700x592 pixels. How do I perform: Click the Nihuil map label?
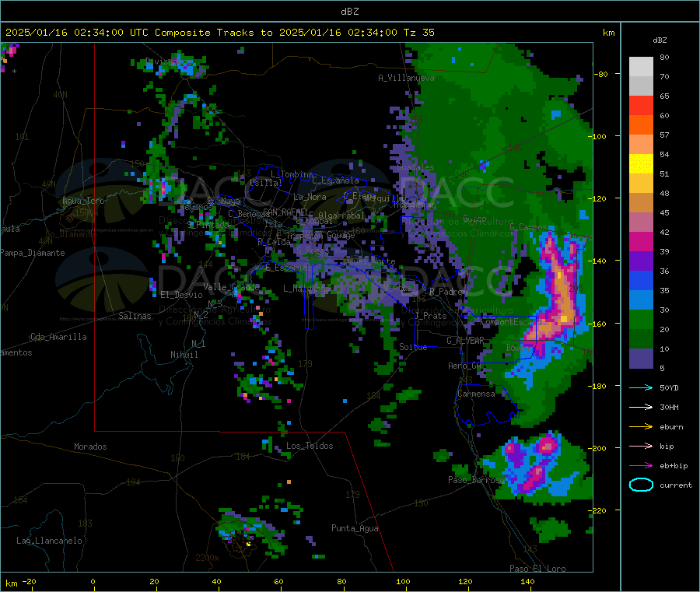184,355
